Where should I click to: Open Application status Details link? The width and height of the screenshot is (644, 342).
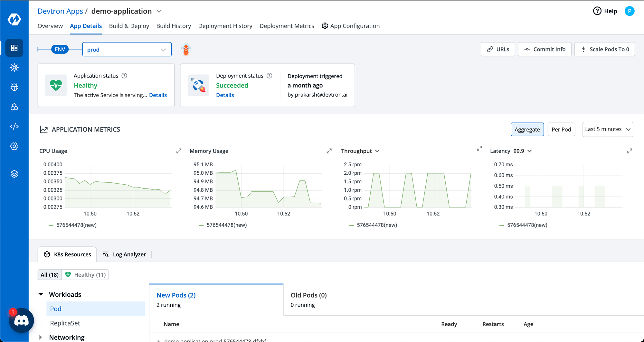pos(158,95)
